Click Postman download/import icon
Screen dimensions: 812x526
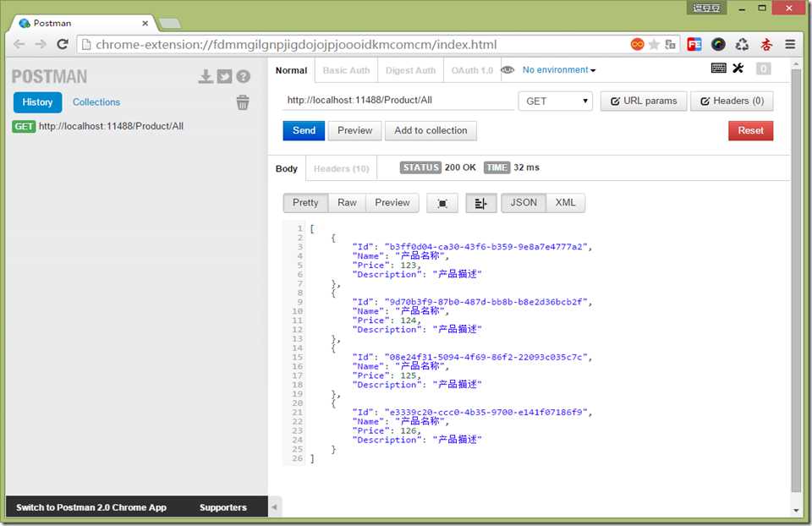206,77
